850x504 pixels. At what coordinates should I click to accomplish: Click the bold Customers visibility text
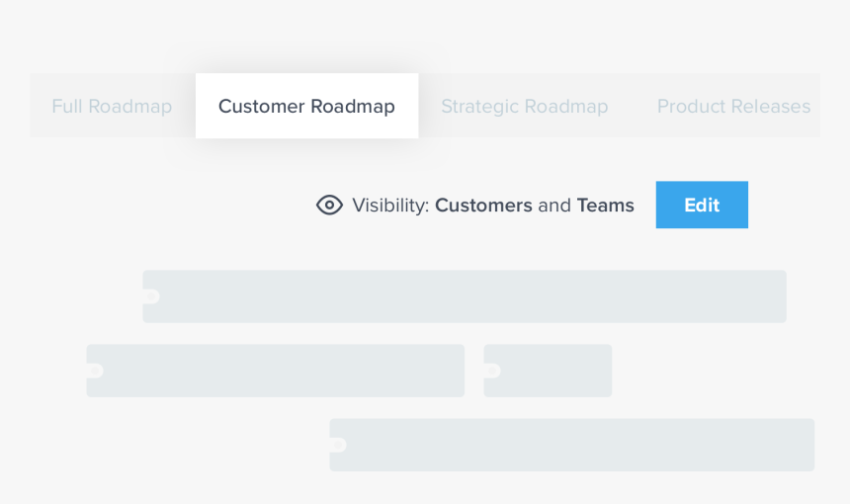pos(483,206)
